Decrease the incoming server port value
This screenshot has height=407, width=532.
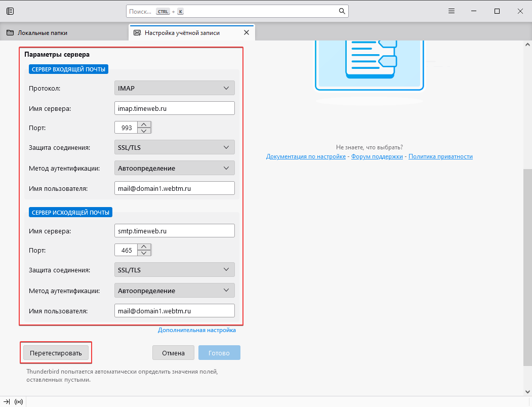point(144,131)
